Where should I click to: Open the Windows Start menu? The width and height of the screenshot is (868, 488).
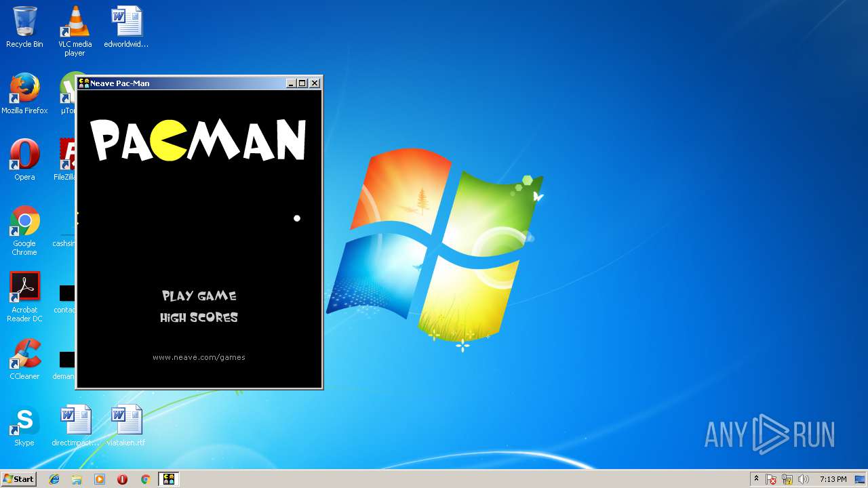[18, 479]
